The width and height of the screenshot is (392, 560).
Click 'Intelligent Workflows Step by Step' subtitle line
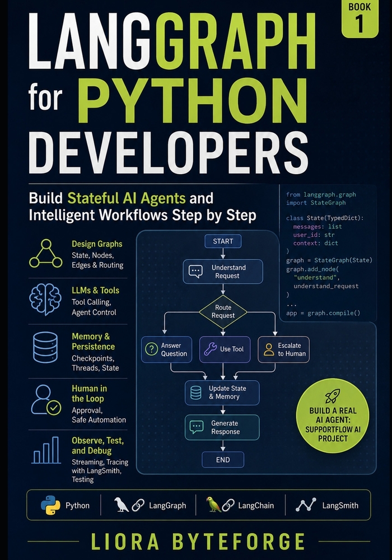[142, 216]
